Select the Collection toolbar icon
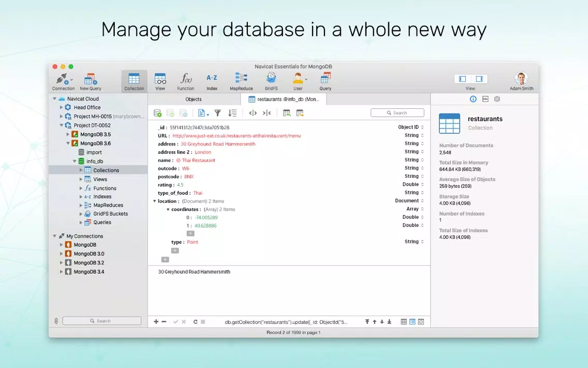 (134, 82)
